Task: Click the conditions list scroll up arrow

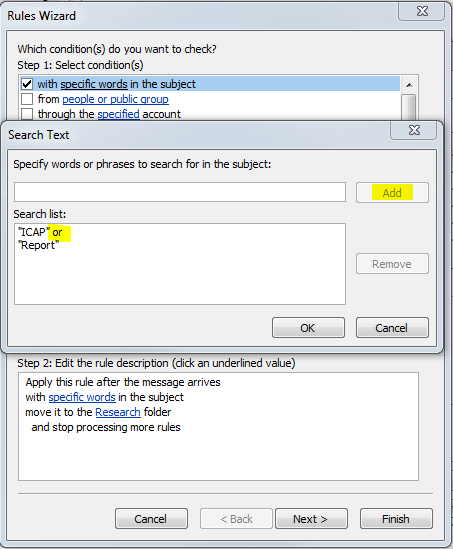Action: point(409,85)
